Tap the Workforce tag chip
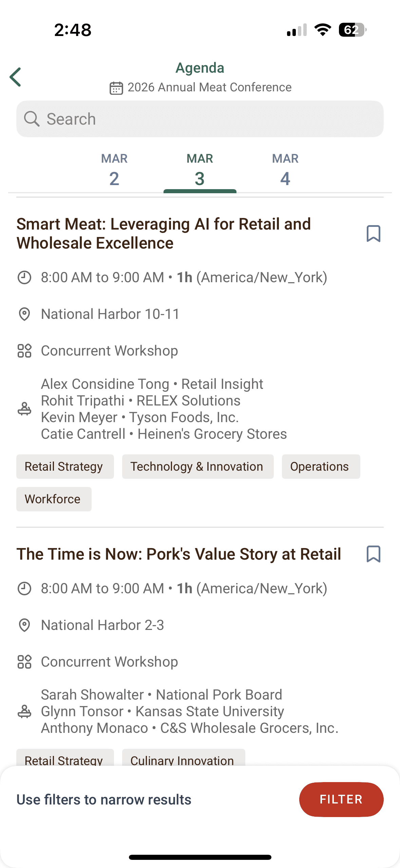This screenshot has height=868, width=400. 54,499
